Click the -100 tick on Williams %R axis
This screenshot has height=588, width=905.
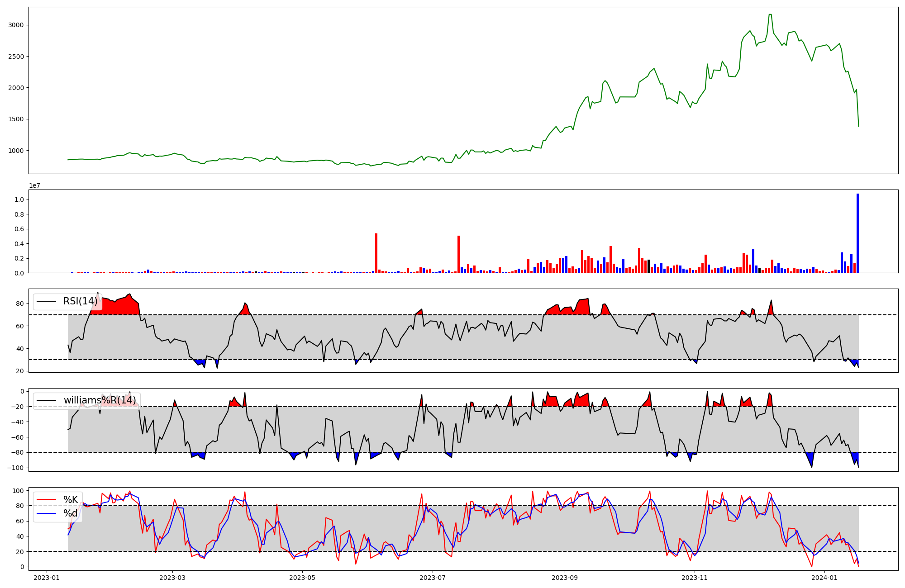point(16,468)
